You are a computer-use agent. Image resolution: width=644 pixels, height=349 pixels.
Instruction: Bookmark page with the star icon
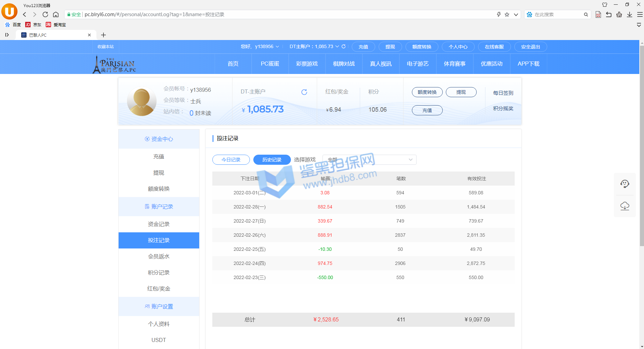click(507, 14)
